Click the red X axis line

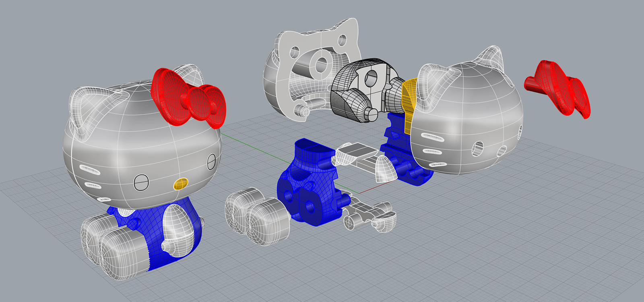(370, 189)
